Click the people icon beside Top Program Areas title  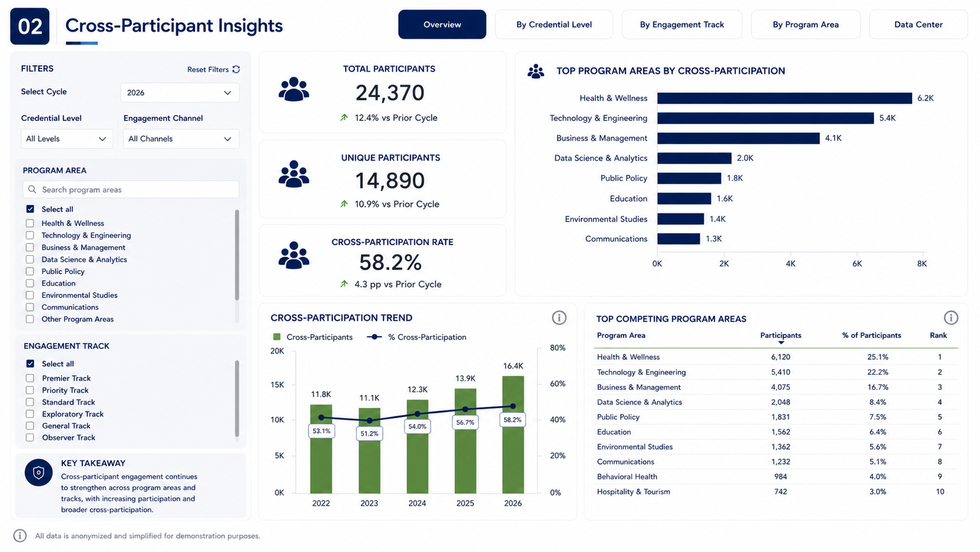click(x=536, y=72)
